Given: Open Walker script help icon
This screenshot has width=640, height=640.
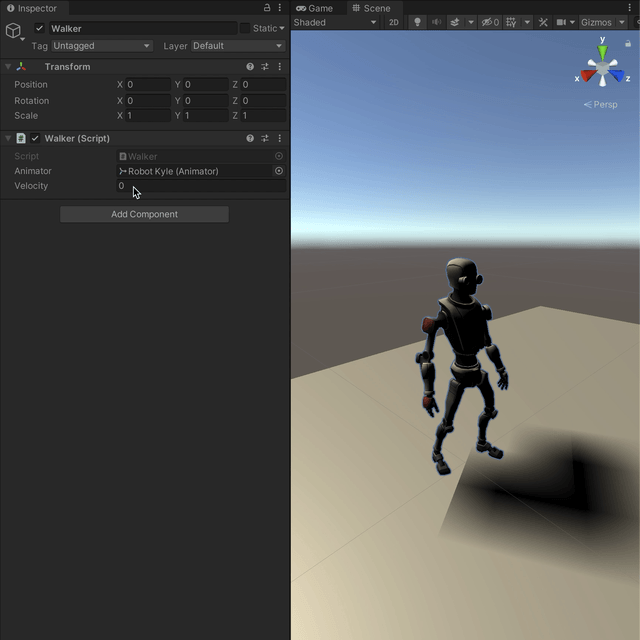Looking at the screenshot, I should click(250, 138).
